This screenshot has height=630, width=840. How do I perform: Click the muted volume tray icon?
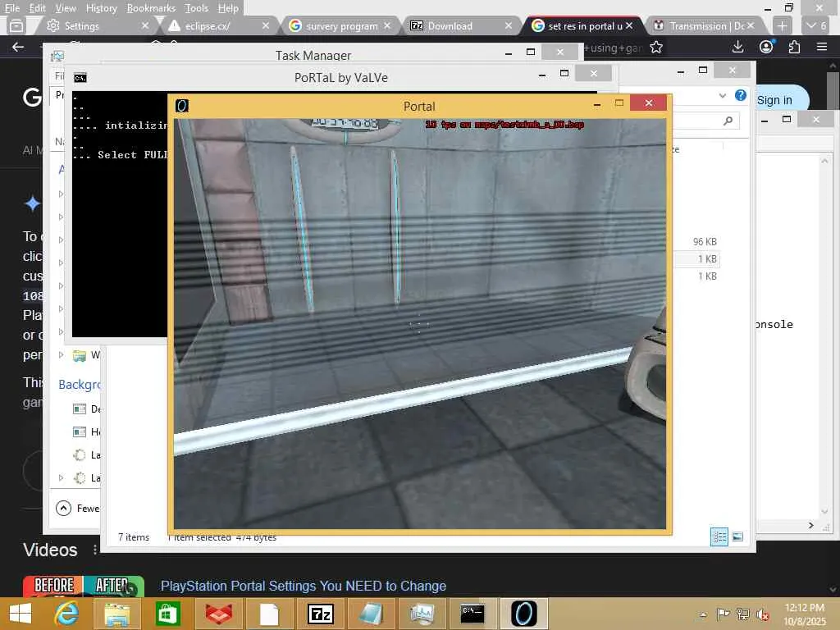[x=762, y=614]
